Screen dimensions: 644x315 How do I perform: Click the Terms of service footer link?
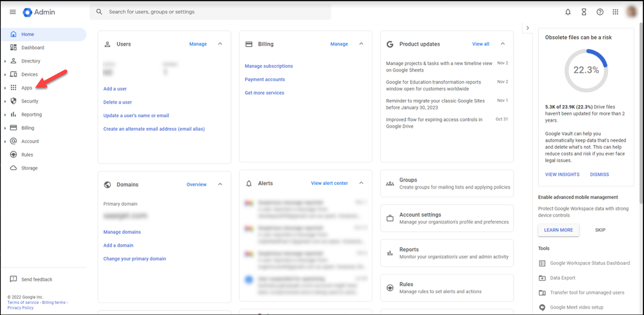[x=23, y=302]
